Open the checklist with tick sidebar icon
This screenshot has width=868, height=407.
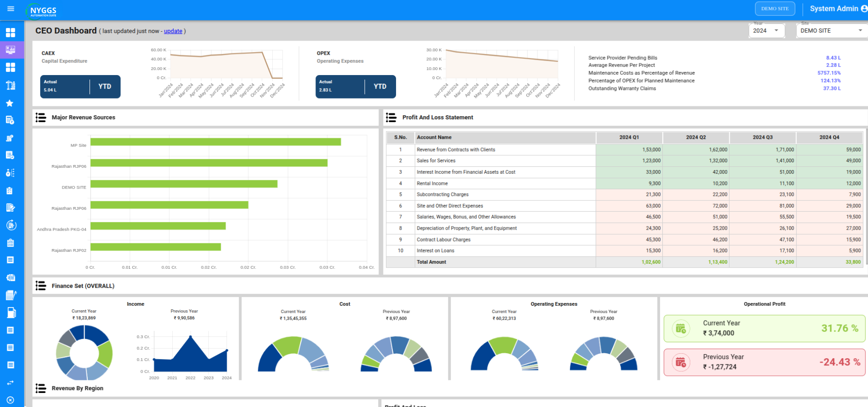coord(10,155)
